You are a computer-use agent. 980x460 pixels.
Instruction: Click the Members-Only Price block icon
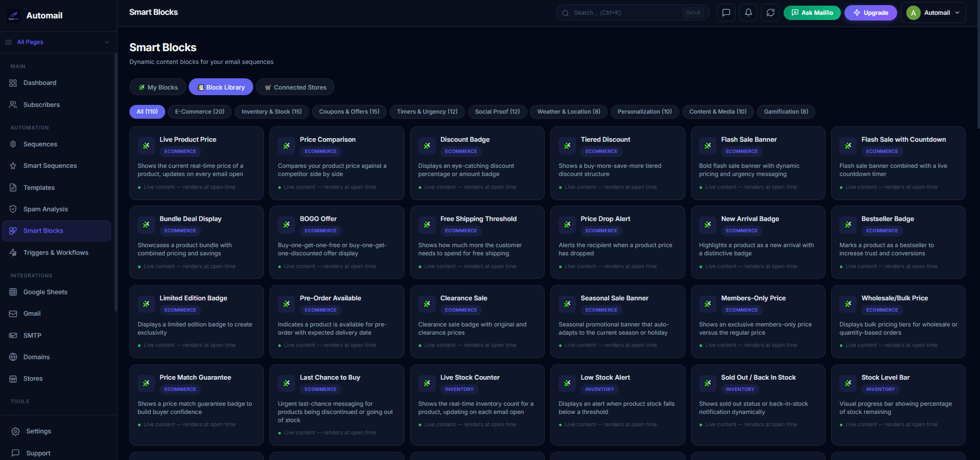[708, 304]
